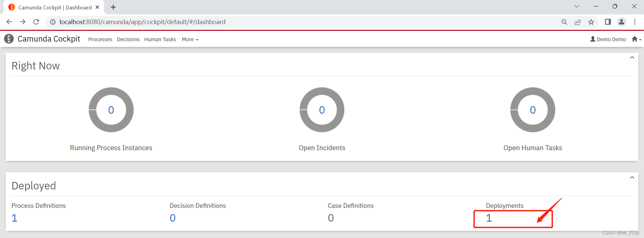Bookmark this page with star icon
This screenshot has width=644, height=238.
point(591,22)
